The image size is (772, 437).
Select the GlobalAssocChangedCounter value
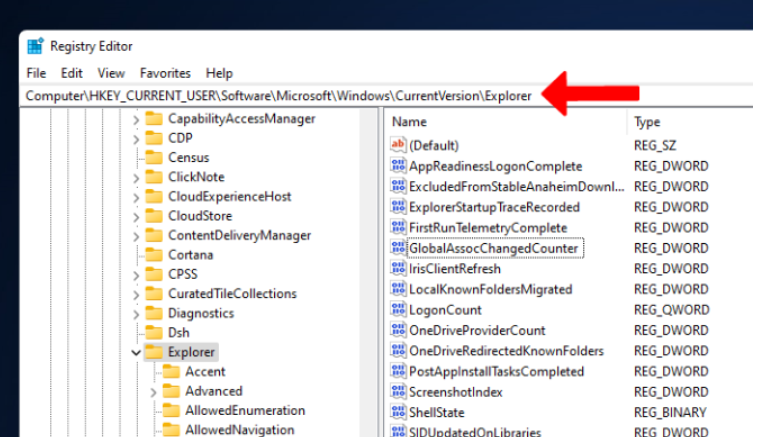pyautogui.click(x=494, y=248)
